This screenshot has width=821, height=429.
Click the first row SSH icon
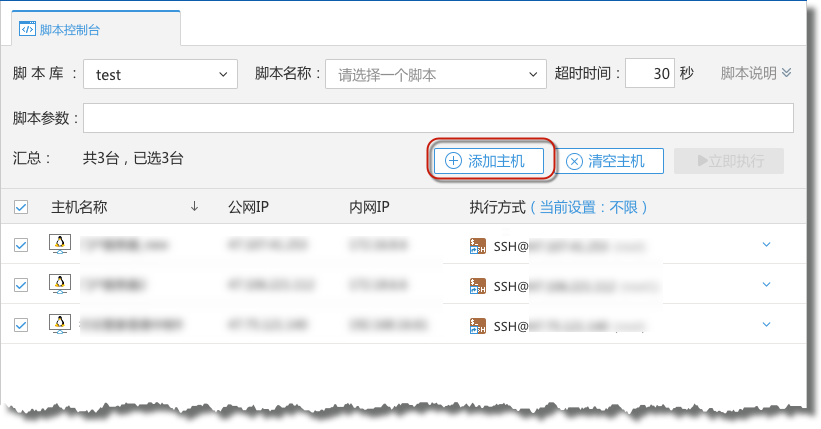(x=478, y=246)
